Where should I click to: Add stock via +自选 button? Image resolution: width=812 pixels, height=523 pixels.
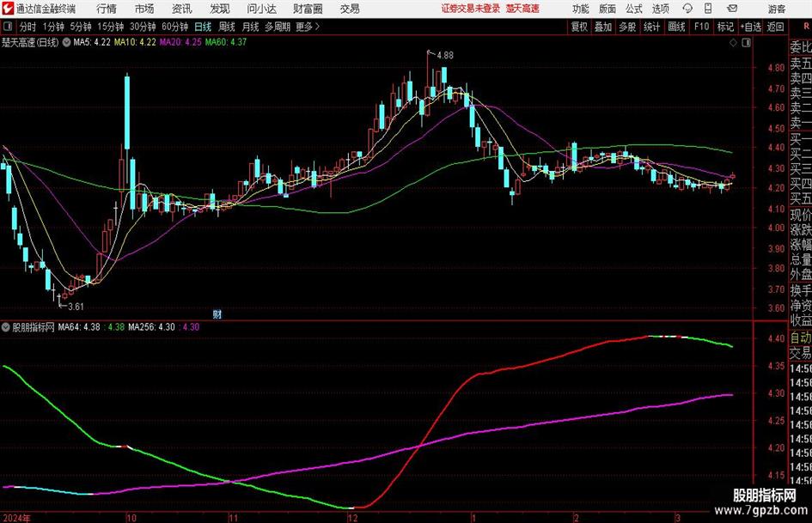[x=751, y=27]
